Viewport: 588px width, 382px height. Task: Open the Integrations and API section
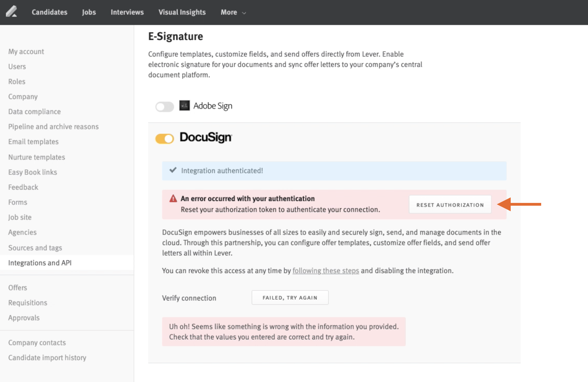click(40, 263)
